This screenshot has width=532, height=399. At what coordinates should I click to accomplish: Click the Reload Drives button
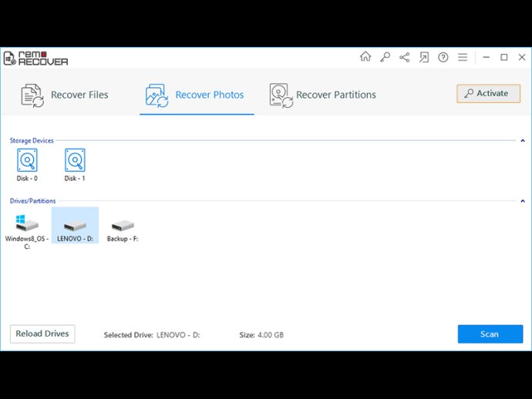click(42, 334)
